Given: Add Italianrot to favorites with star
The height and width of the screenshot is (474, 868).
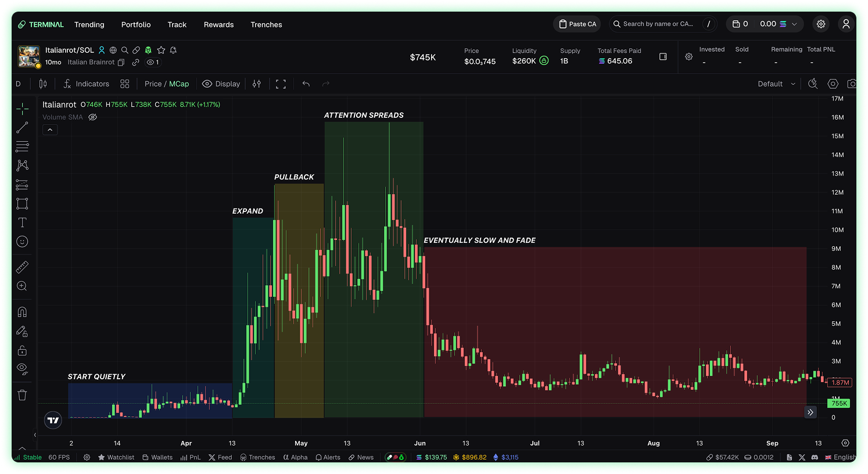Looking at the screenshot, I should [x=161, y=51].
